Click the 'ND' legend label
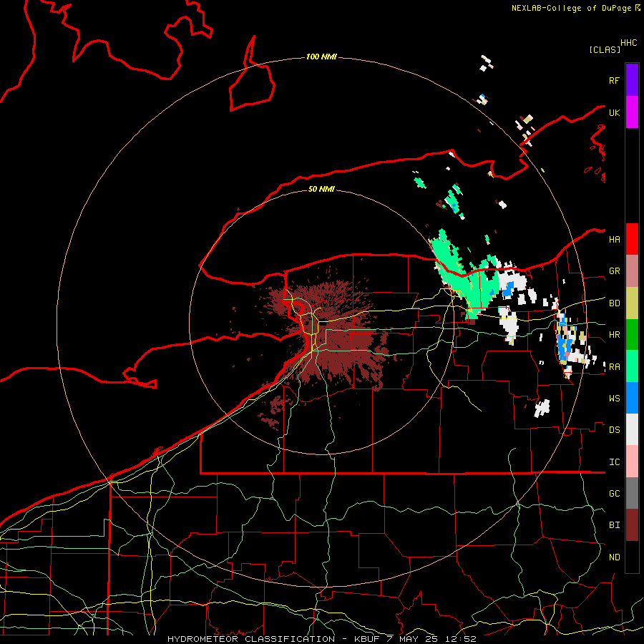The width and height of the screenshot is (644, 644). point(614,557)
